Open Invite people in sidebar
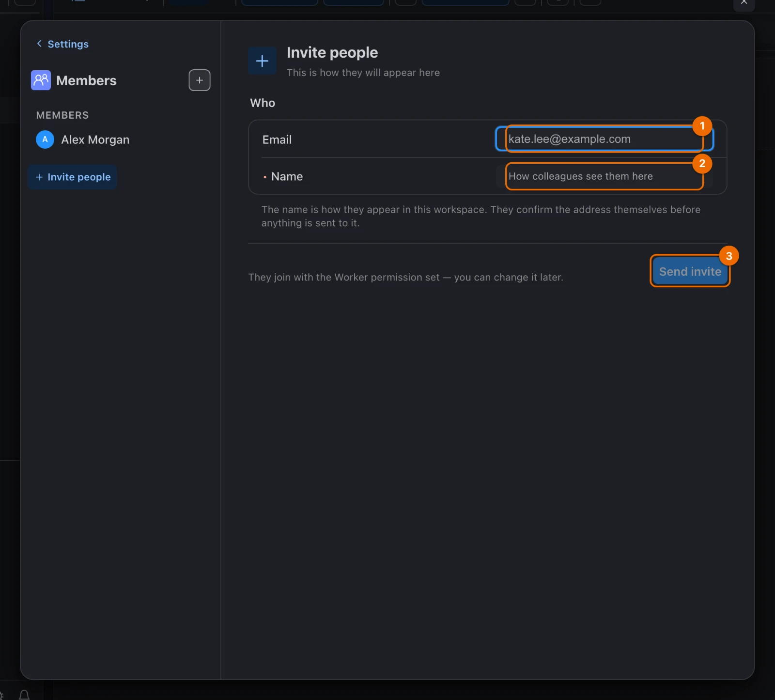775x700 pixels. pyautogui.click(x=73, y=177)
